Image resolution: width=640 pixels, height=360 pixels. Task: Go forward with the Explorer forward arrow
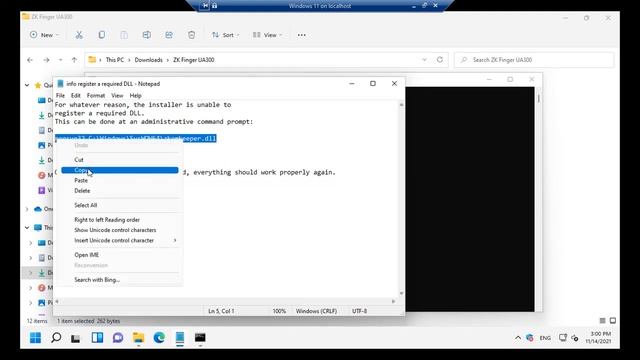[46, 60]
